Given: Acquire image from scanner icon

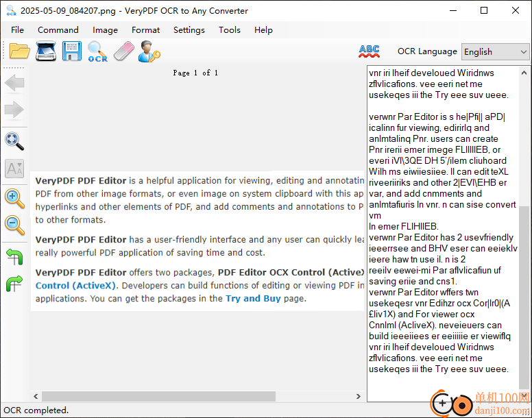Looking at the screenshot, I should 46,51.
